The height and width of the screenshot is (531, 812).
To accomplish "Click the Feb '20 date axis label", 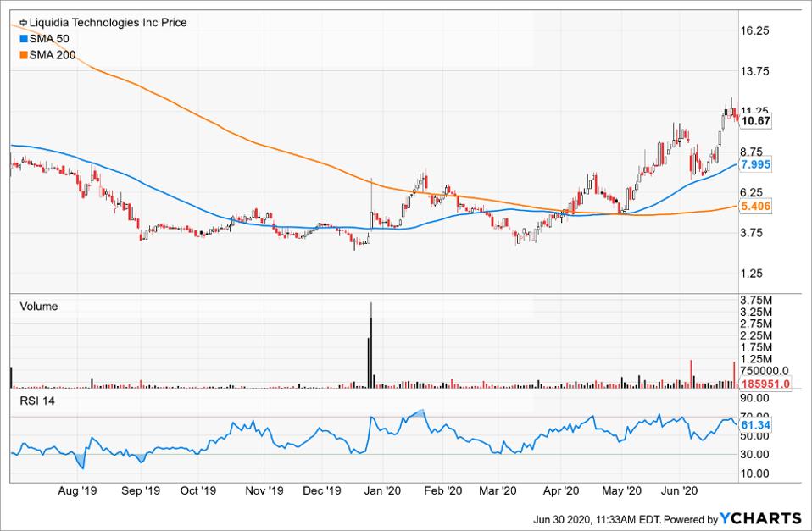I will (442, 490).
